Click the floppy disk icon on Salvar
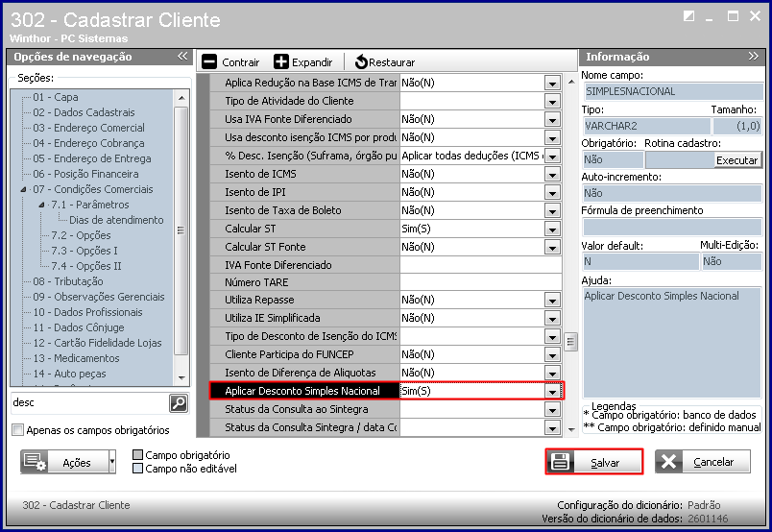The width and height of the screenshot is (772, 532). tap(560, 462)
